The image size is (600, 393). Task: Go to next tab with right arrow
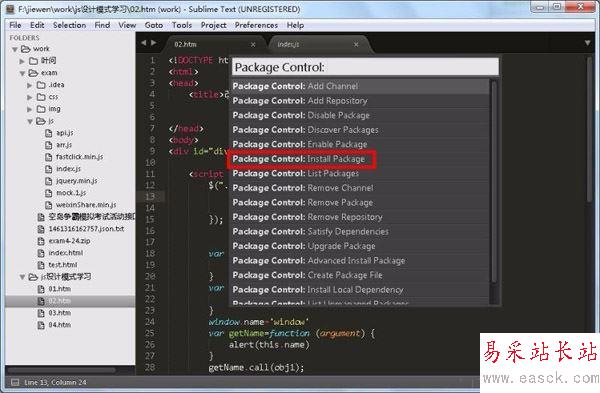153,43
